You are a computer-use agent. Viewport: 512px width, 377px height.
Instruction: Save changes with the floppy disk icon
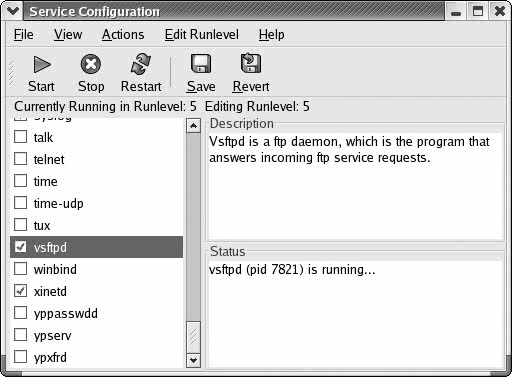pos(201,64)
